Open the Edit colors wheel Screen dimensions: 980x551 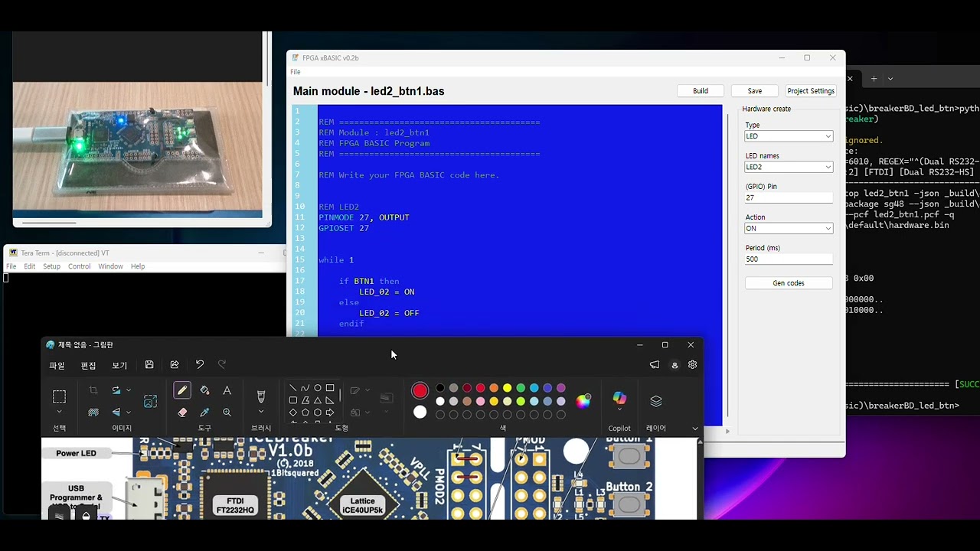coord(583,401)
